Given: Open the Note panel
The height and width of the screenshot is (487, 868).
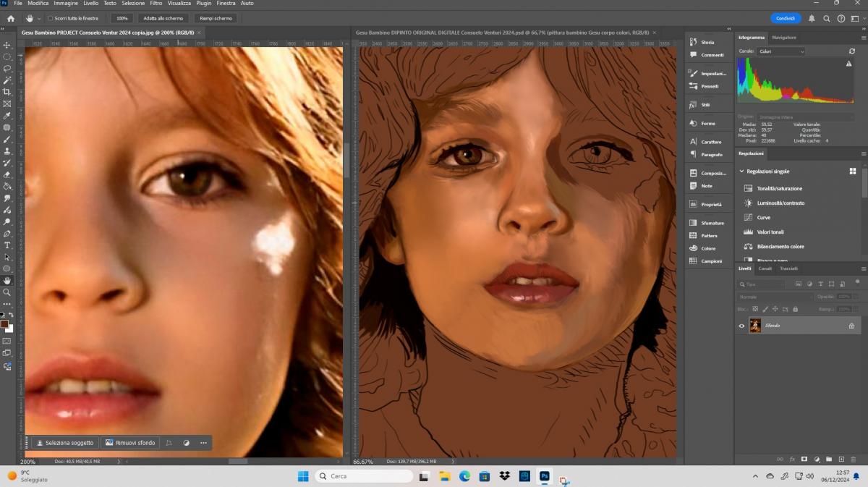Looking at the screenshot, I should tap(701, 186).
